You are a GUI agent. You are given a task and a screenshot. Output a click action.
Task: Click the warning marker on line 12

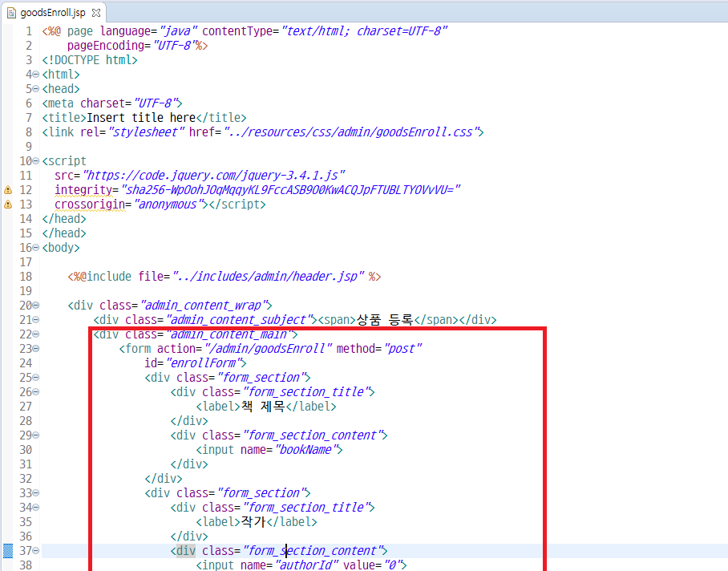pyautogui.click(x=8, y=190)
